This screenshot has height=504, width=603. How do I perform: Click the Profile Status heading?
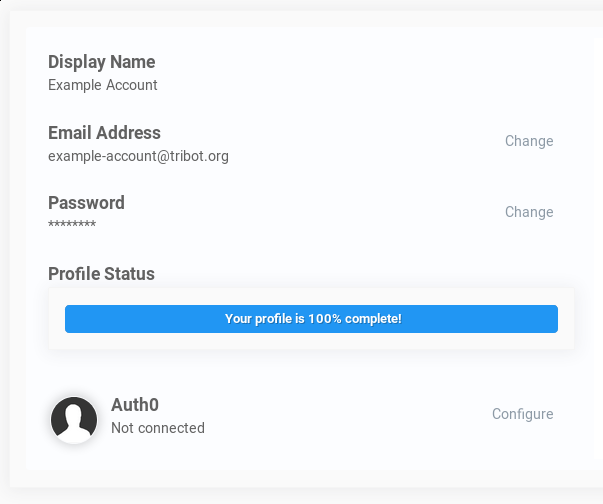tap(101, 274)
